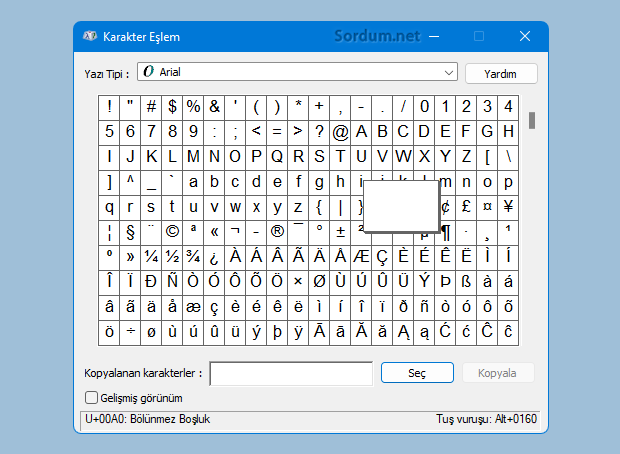
Task: Select the registered trademark ® character
Action: 277,232
